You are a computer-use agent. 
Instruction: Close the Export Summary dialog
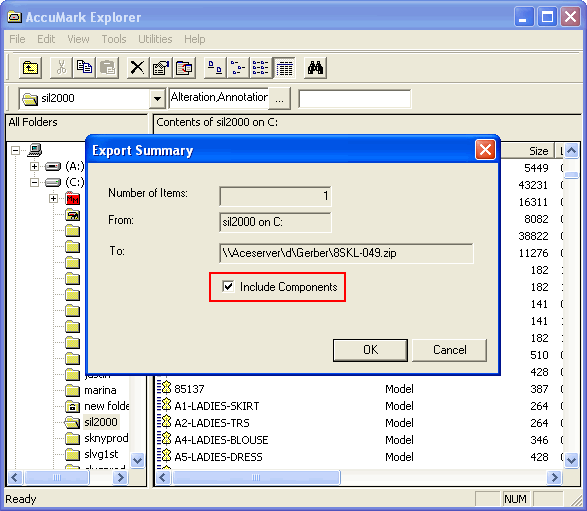(x=485, y=150)
